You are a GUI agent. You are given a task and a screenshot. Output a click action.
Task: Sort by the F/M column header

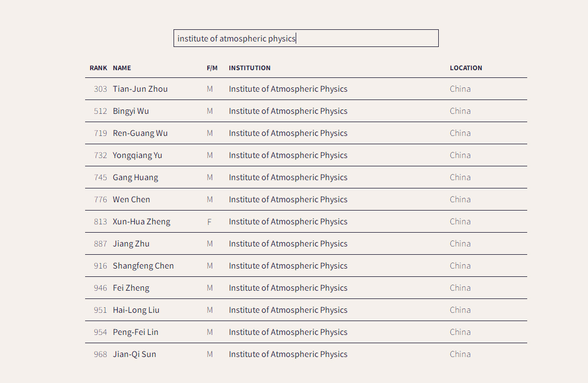click(x=212, y=68)
